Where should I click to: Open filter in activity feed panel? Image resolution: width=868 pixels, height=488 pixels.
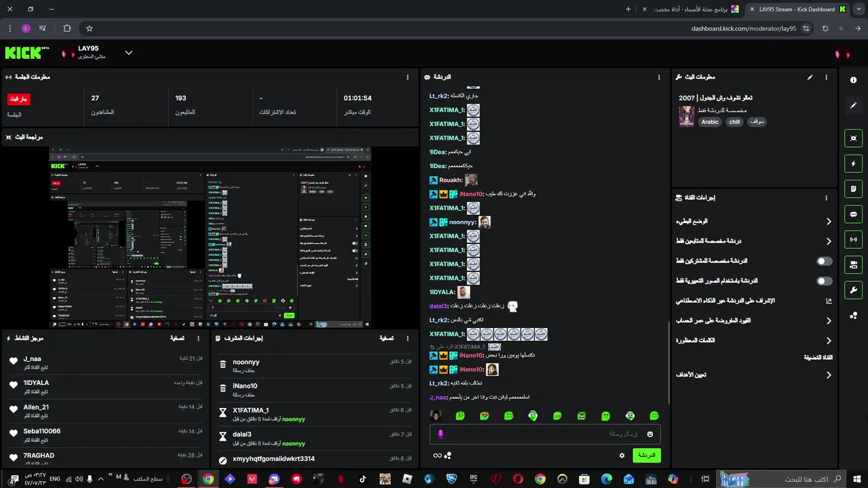[177, 338]
